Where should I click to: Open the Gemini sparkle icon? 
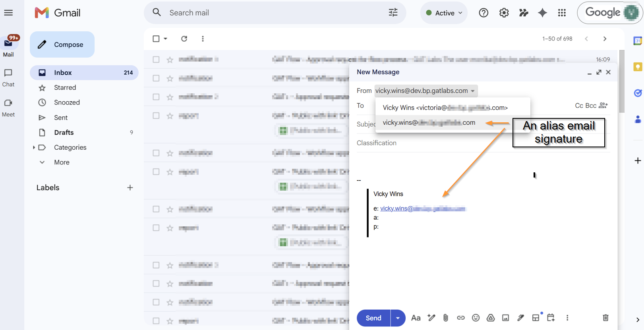tap(542, 13)
